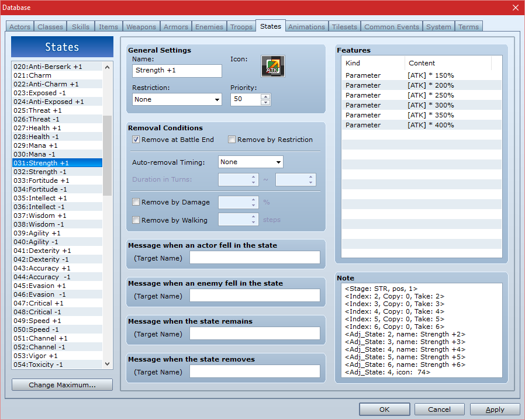525x420 pixels.
Task: Switch to the Enemies tab
Action: 209,27
